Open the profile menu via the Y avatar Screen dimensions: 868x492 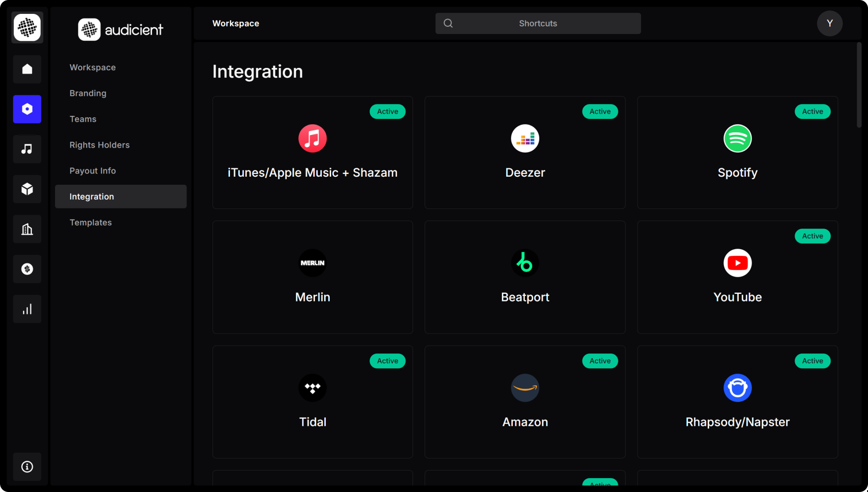830,23
